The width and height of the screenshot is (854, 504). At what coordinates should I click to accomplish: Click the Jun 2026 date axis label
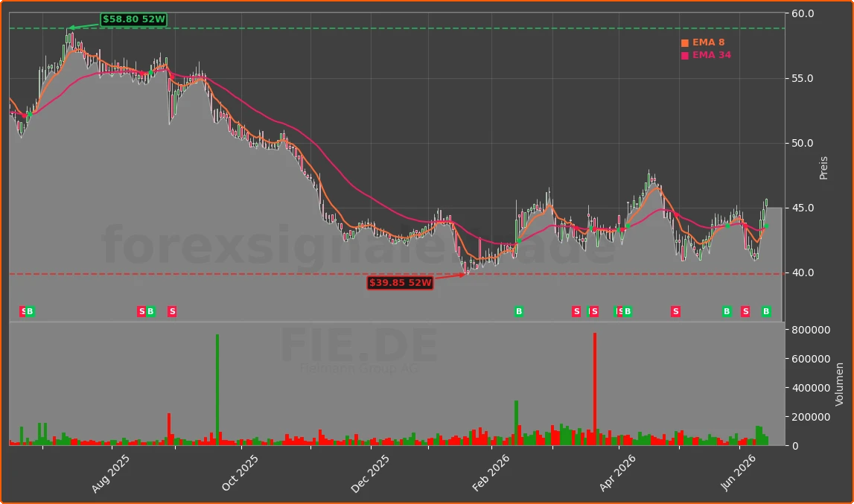point(739,473)
